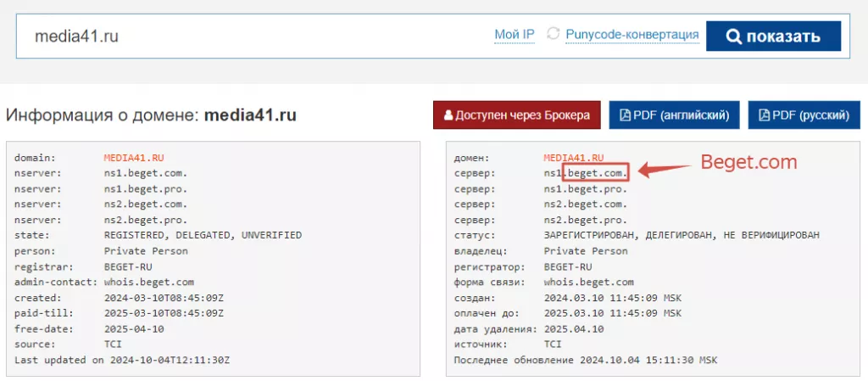Click оплачен до value 2025.03.10 11:45:09 MSK
This screenshot has height=381, width=868.
[612, 313]
